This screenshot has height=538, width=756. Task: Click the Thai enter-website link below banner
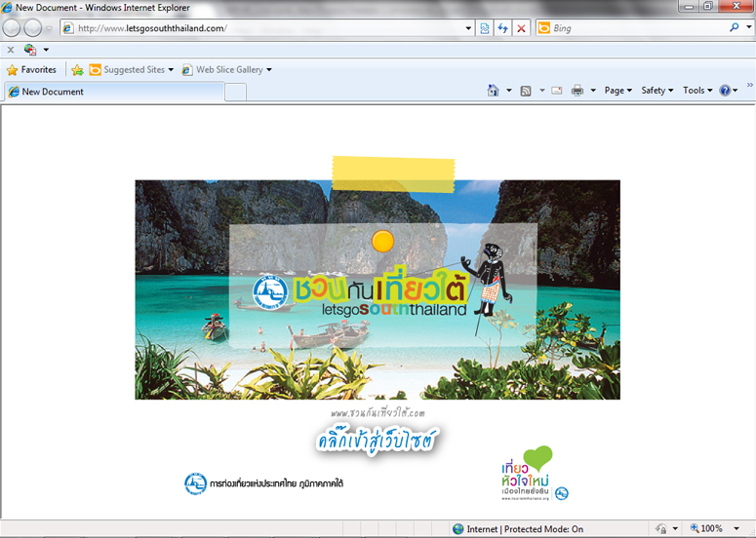click(x=377, y=441)
